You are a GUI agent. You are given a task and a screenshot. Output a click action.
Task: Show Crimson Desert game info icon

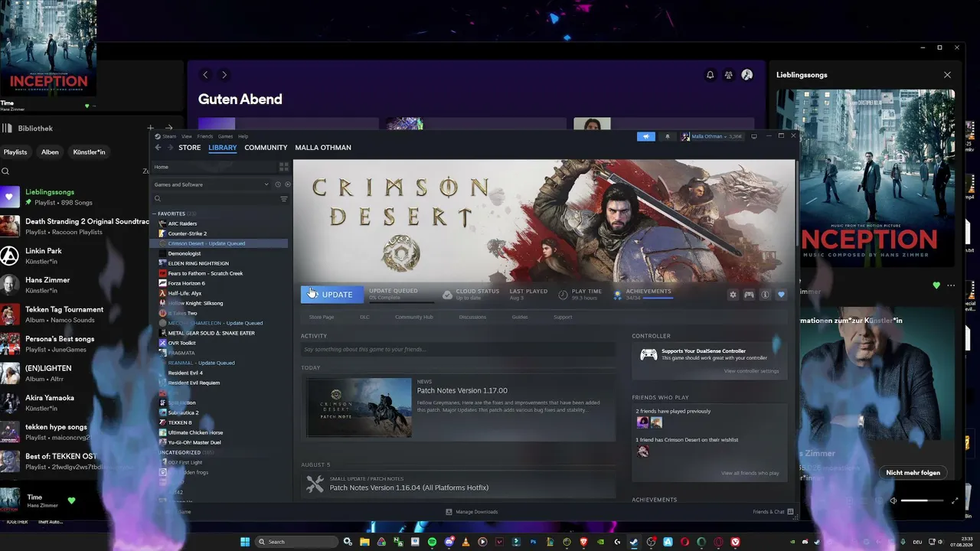click(x=765, y=295)
